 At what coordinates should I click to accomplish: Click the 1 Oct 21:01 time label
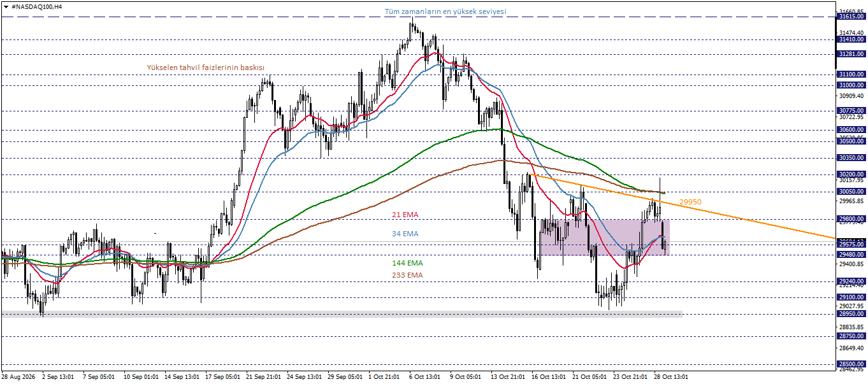384,376
